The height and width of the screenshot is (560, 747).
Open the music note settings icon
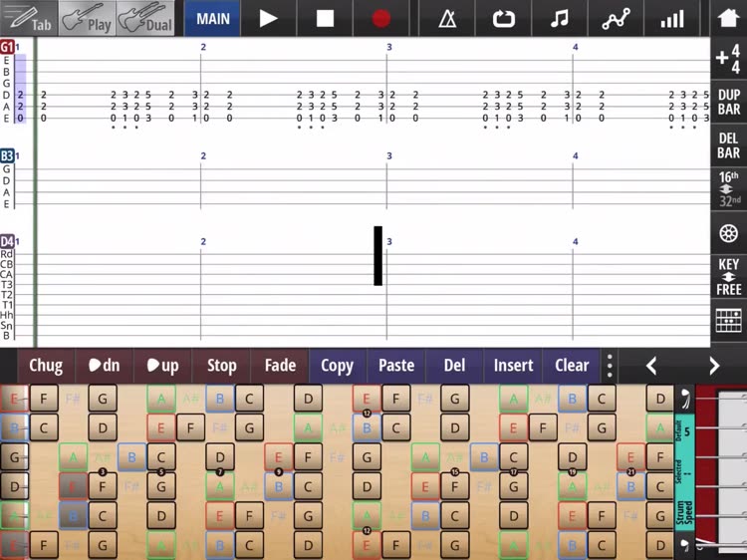(x=560, y=18)
